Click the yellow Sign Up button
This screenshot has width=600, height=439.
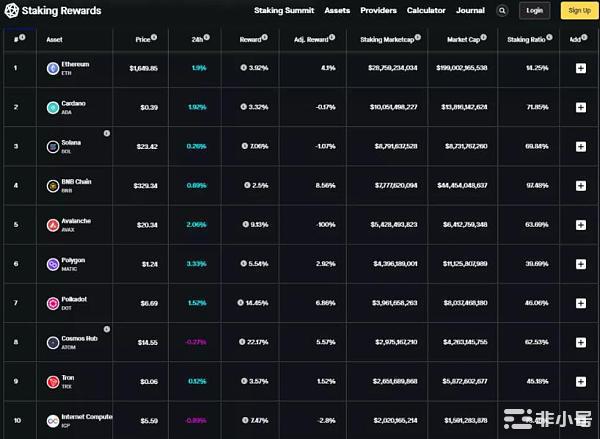[x=579, y=11]
